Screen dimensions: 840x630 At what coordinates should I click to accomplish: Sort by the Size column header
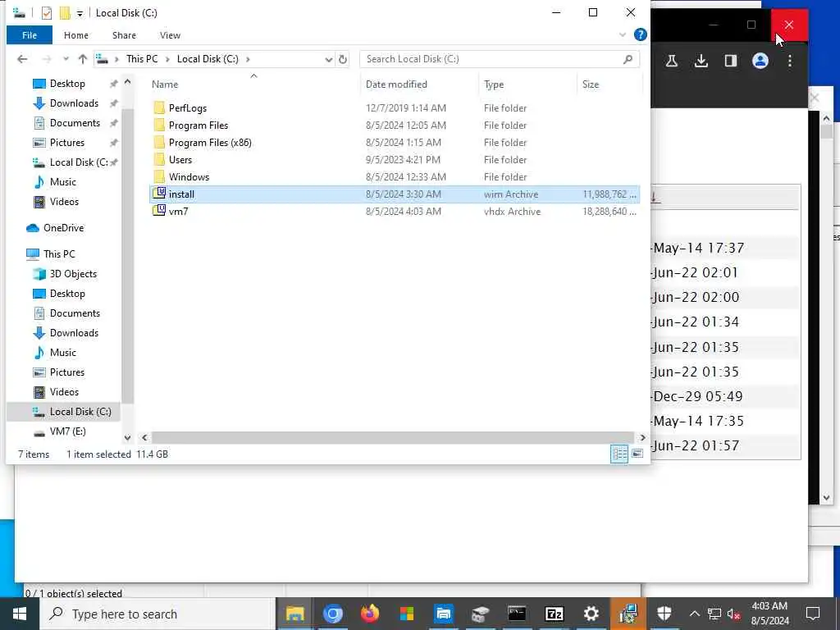coord(591,84)
